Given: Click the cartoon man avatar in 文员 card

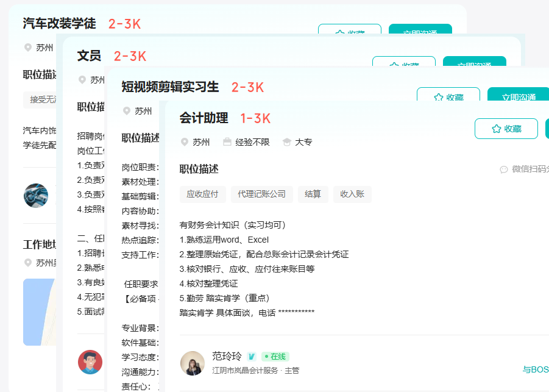Looking at the screenshot, I should 90,362.
